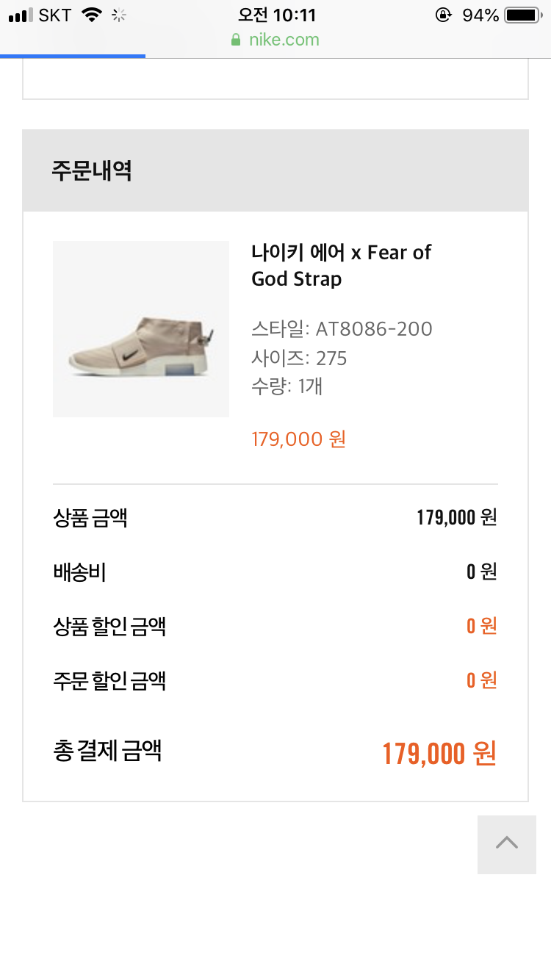Tap the rotation lock status icon

point(443,15)
